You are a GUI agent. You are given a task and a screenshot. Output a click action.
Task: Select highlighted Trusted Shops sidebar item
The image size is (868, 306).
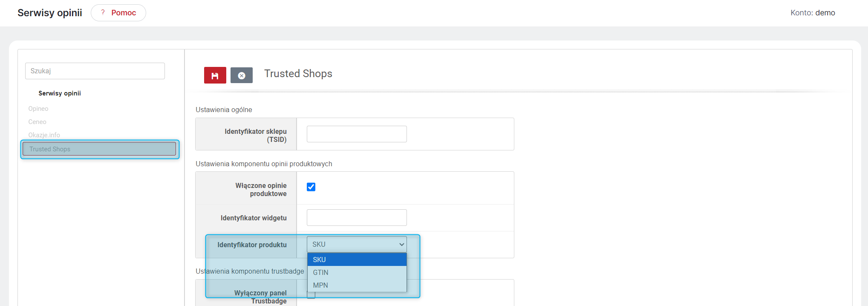tap(99, 149)
